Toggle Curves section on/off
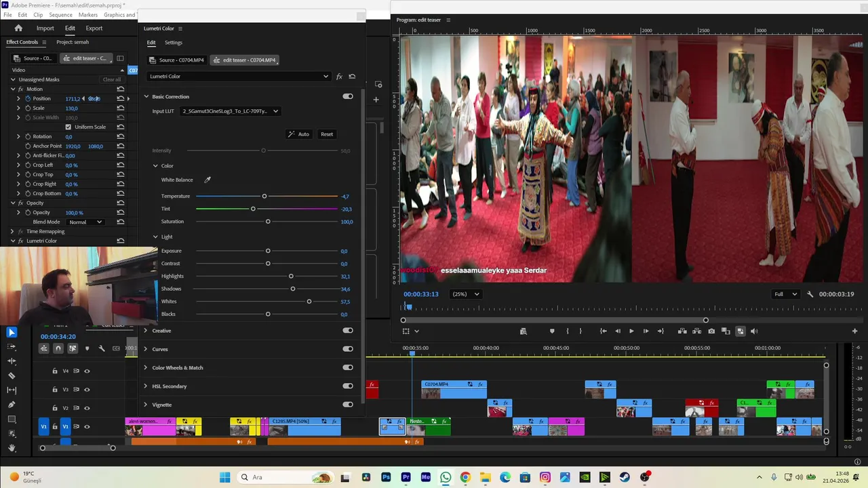The image size is (868, 488). (x=348, y=349)
